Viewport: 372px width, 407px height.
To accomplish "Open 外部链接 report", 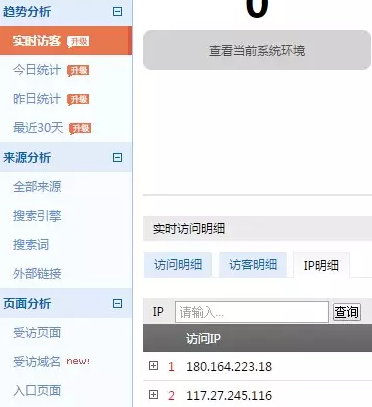I will pyautogui.click(x=37, y=274).
